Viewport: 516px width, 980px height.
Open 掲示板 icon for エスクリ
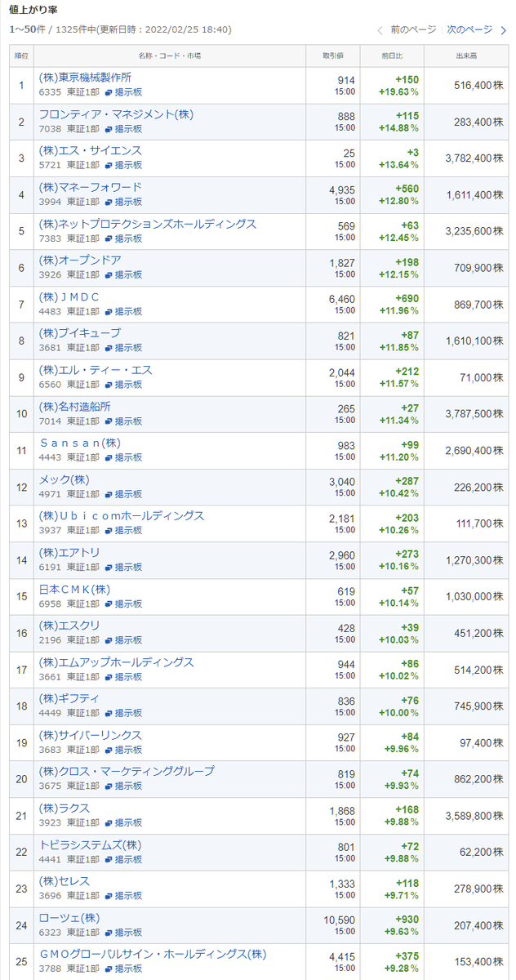pos(109,639)
